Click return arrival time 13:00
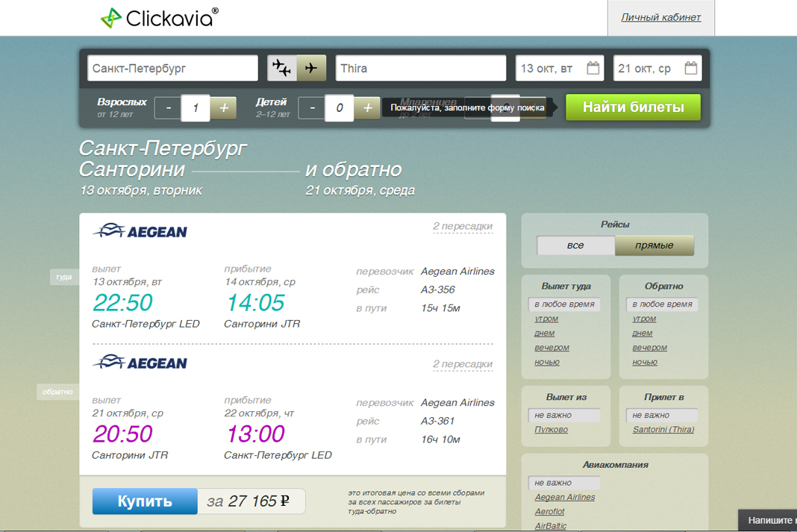This screenshot has height=532, width=797. tap(255, 434)
